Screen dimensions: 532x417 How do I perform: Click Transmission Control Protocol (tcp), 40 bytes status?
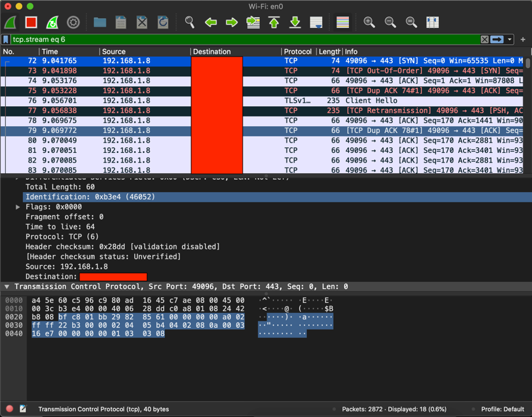[103, 409]
